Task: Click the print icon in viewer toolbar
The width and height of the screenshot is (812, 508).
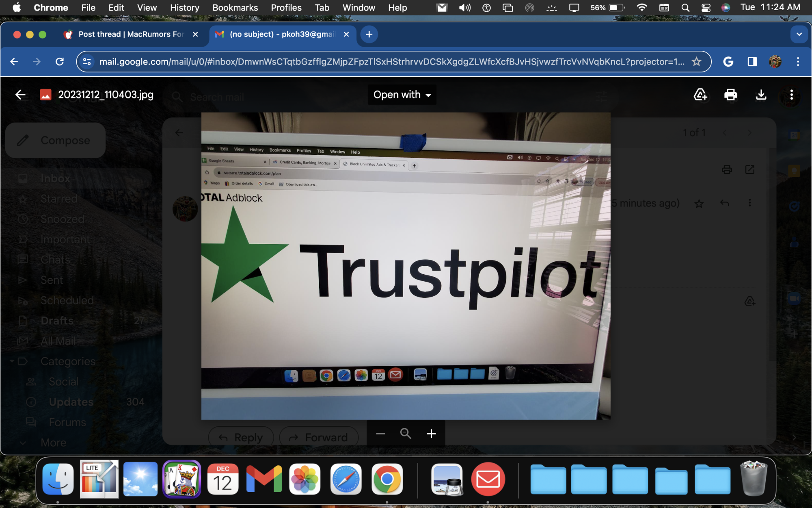Action: pos(730,95)
